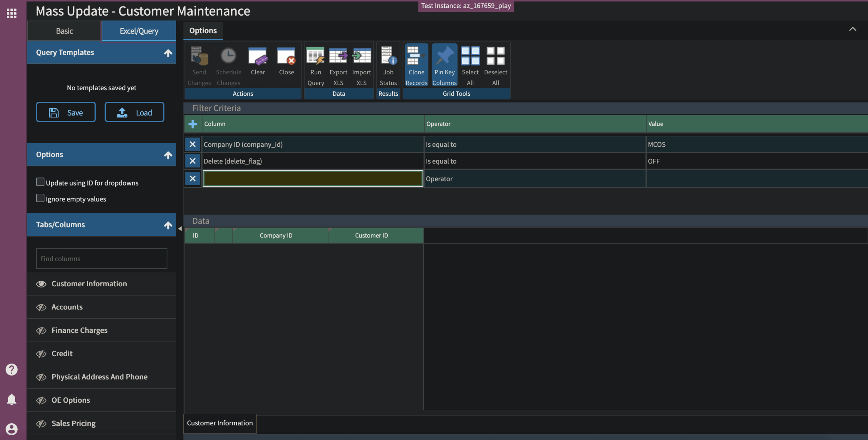This screenshot has width=868, height=440.
Task: Click the Find columns search field
Action: 101,259
